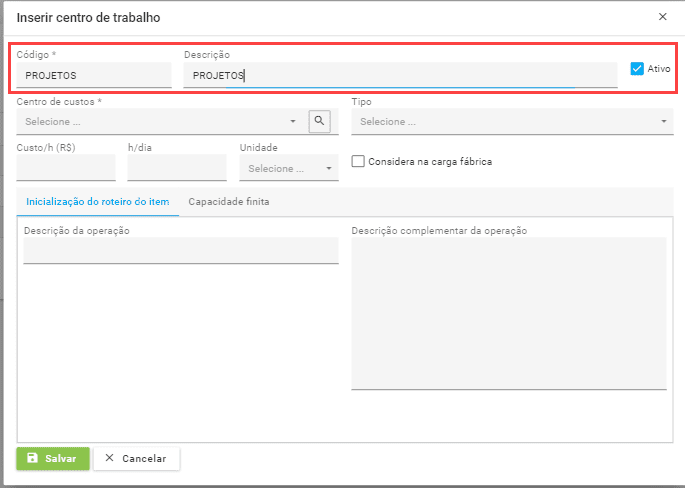Image resolution: width=685 pixels, height=488 pixels.
Task: Click the Tipo dropdown arrow icon
Action: tap(665, 122)
